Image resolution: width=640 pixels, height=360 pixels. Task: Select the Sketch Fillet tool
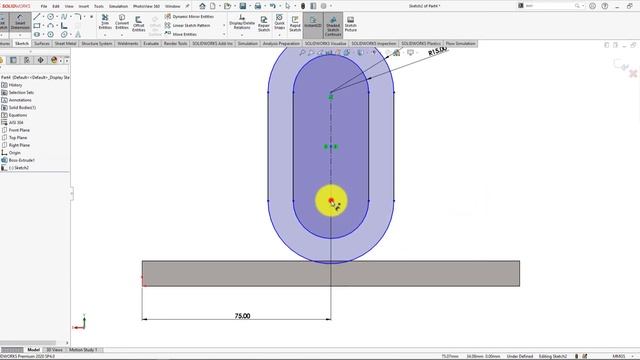point(78,17)
